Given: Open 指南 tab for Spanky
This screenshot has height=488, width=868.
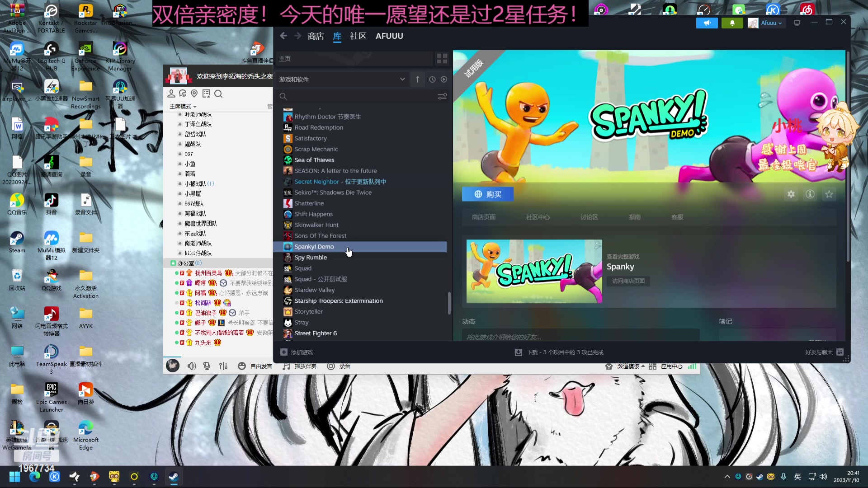Looking at the screenshot, I should pyautogui.click(x=635, y=217).
